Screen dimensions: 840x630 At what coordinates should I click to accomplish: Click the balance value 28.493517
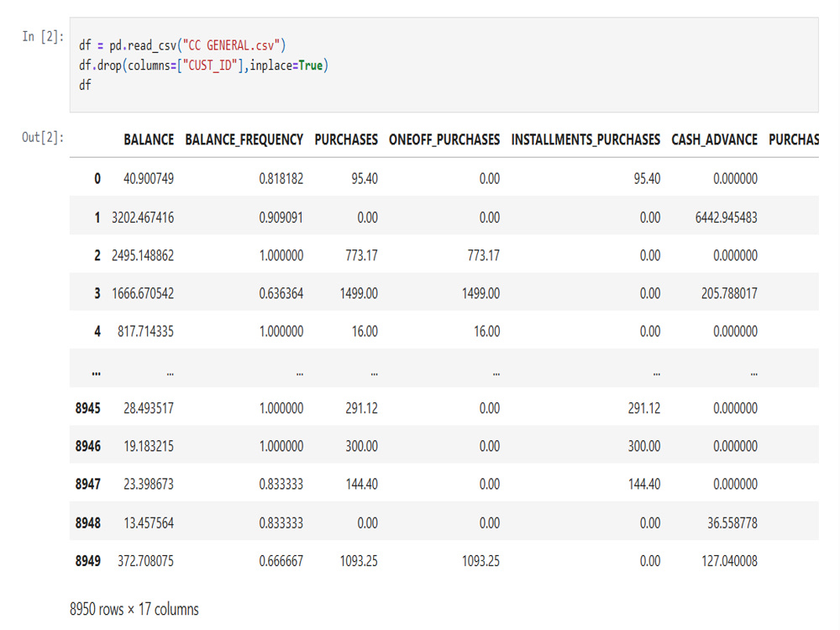click(149, 408)
